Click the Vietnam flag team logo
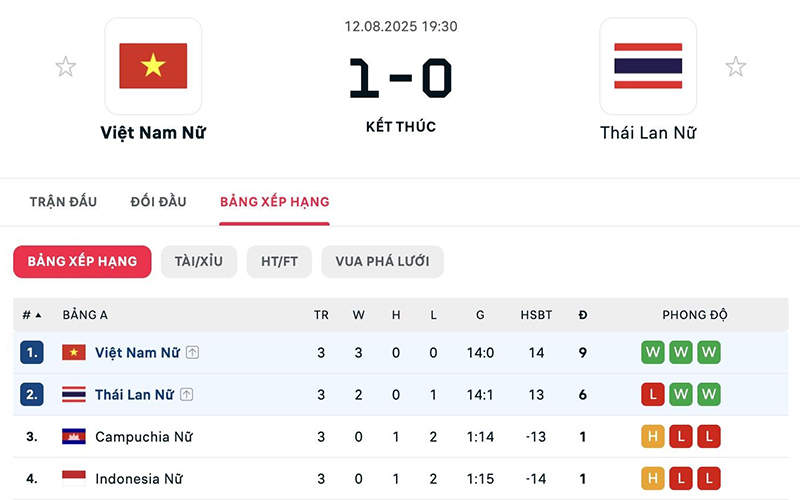 (153, 66)
